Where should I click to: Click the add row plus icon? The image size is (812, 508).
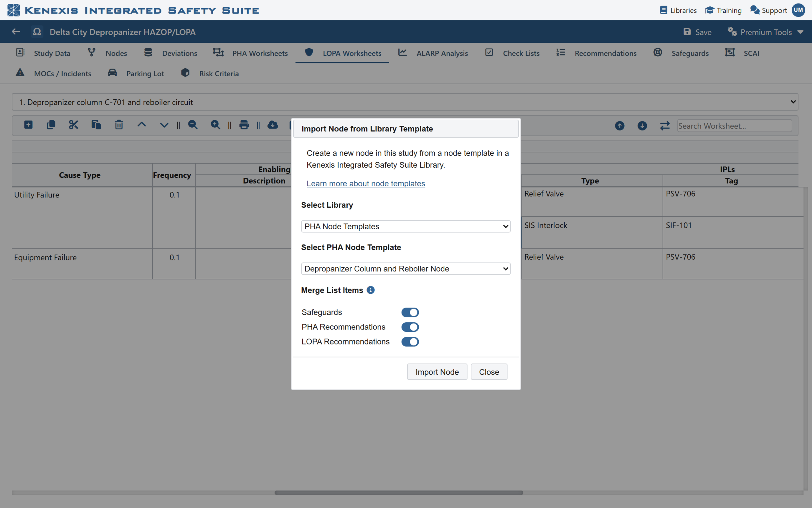[29, 125]
